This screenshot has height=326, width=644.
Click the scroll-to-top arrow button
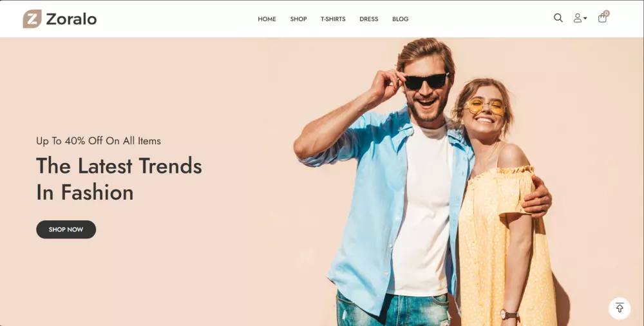tap(620, 308)
